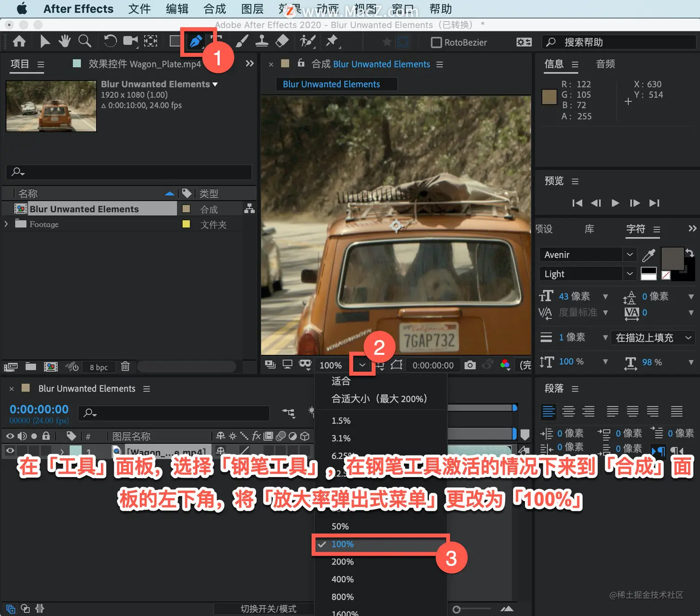
Task: Choose 200% from the zoom menu
Action: pos(343,562)
